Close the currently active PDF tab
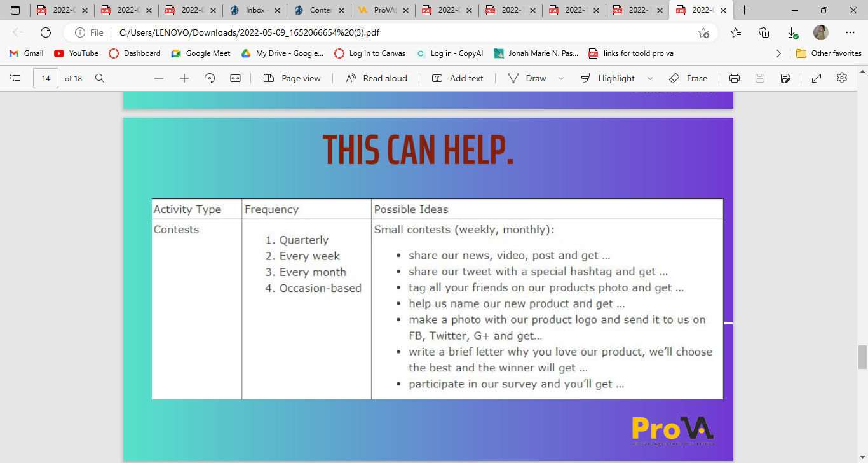Viewport: 868px width, 463px height. 724,10
